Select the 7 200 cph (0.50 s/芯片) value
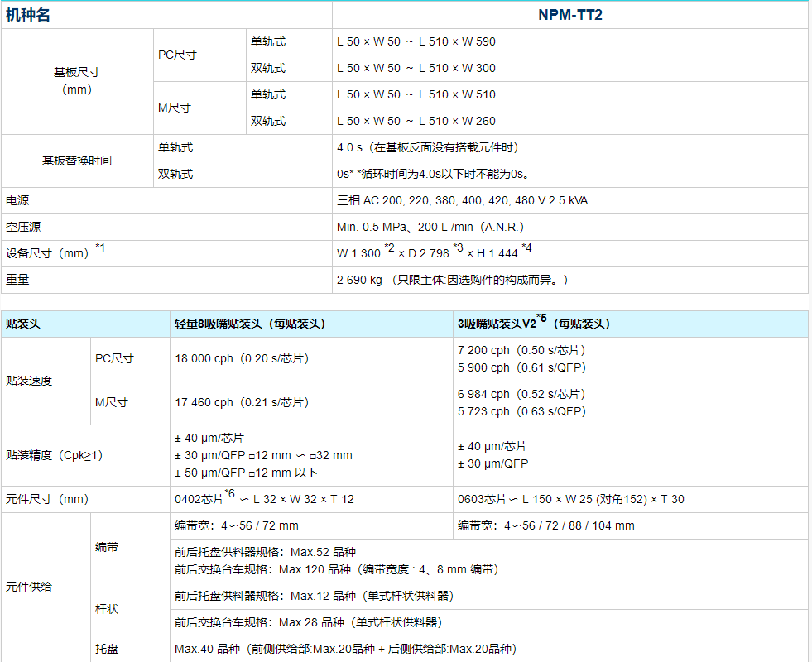 pos(521,350)
